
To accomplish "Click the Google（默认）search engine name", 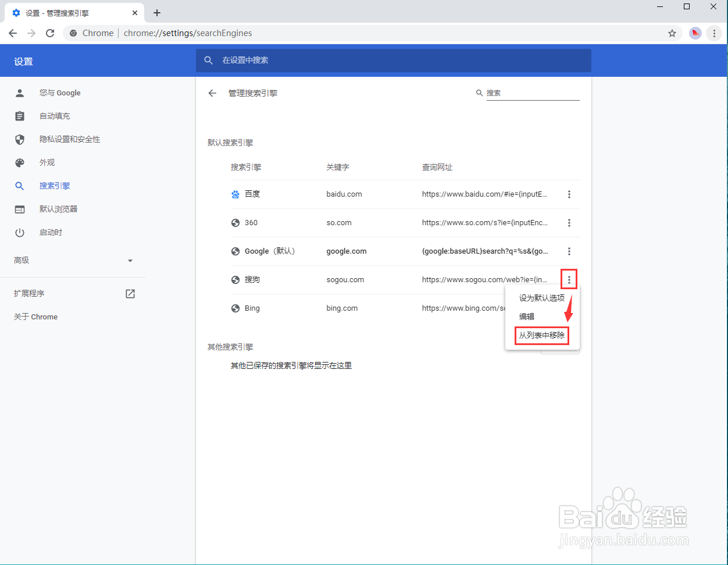I will (x=270, y=251).
